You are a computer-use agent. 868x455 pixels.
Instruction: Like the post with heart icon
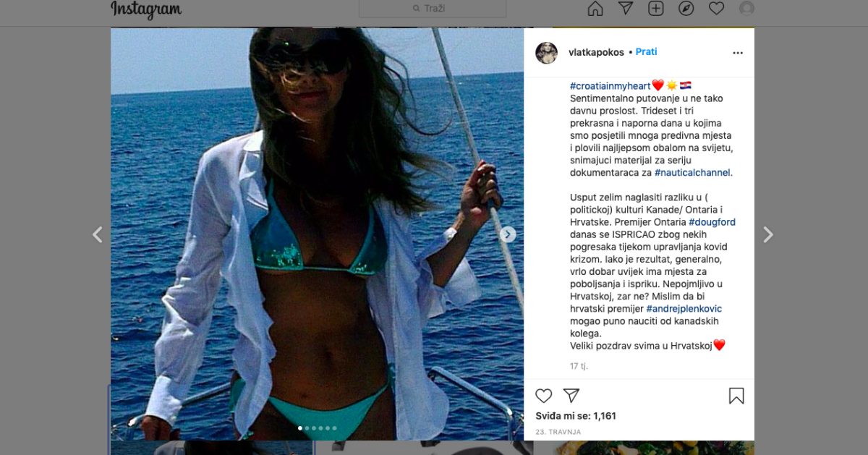pos(544,396)
